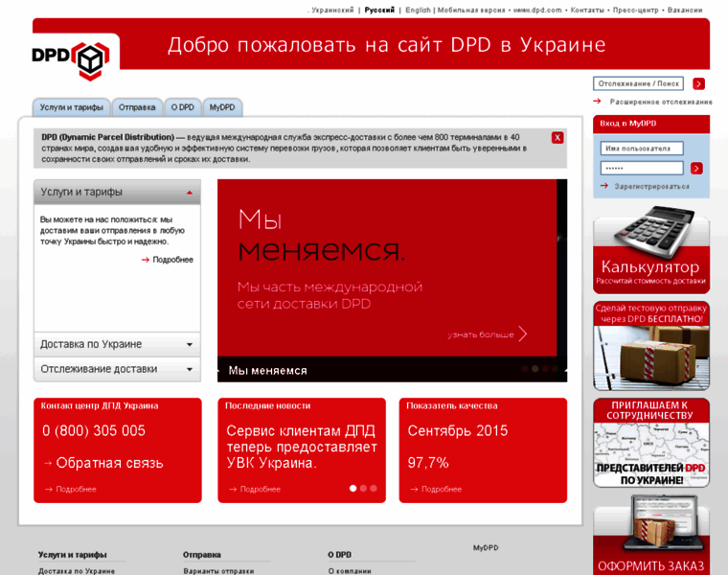
Task: Click the Отслеживание / Поиск input field
Action: pyautogui.click(x=638, y=84)
